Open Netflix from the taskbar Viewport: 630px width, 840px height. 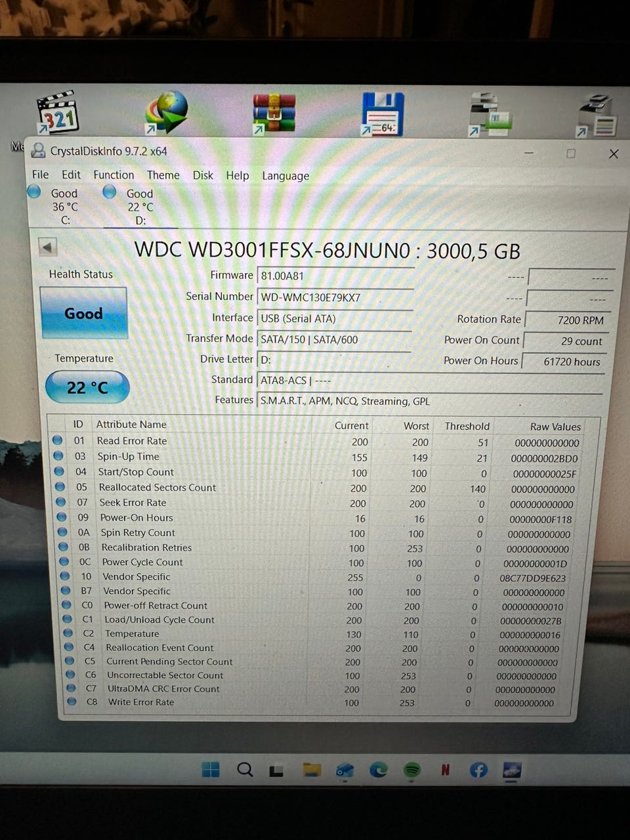tap(445, 769)
